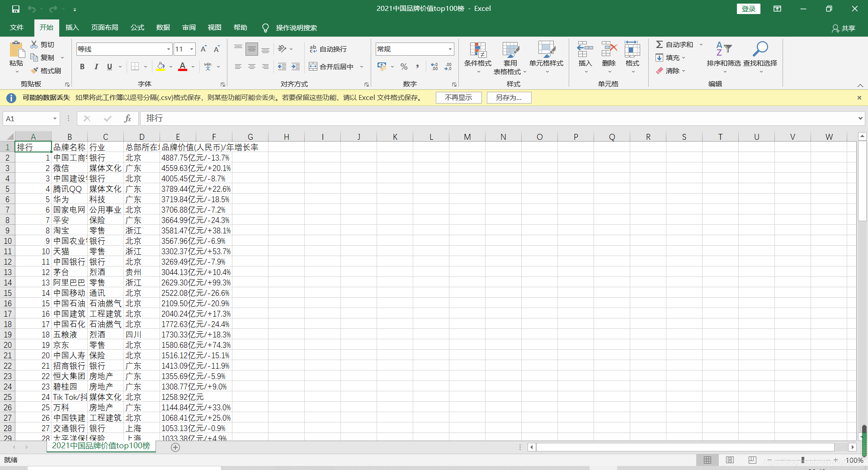Image resolution: width=868 pixels, height=470 pixels.
Task: Click the increase indent icon
Action: click(296, 66)
